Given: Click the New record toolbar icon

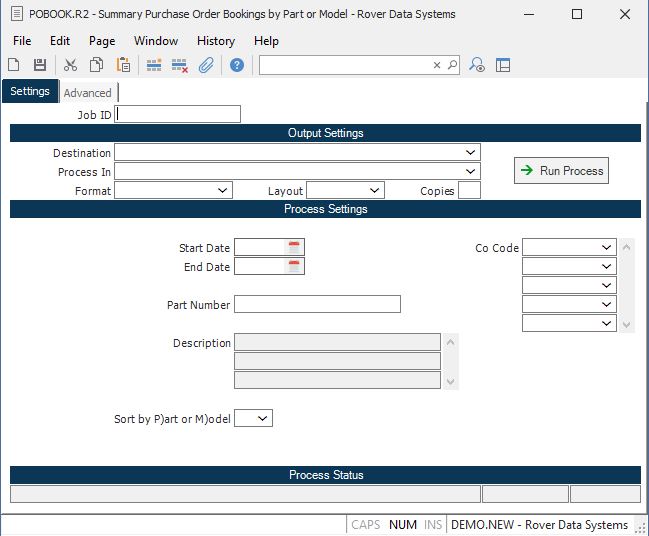Looking at the screenshot, I should [x=14, y=65].
